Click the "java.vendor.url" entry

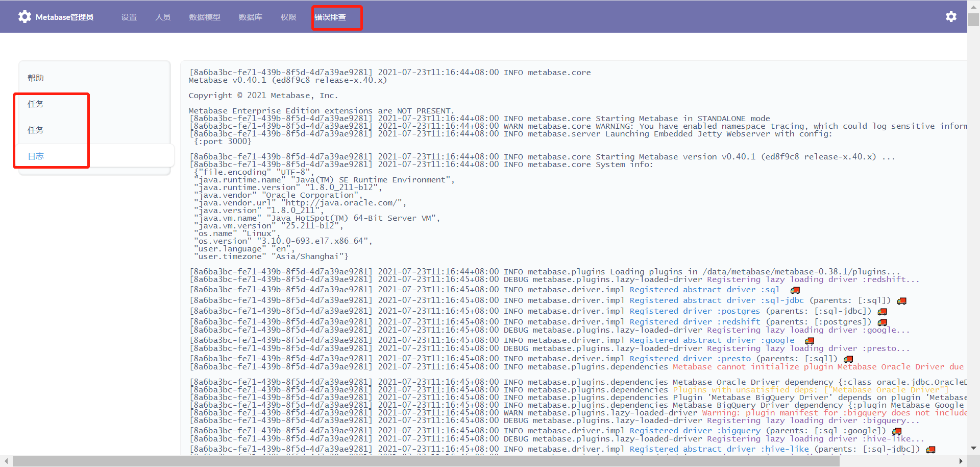pos(300,203)
